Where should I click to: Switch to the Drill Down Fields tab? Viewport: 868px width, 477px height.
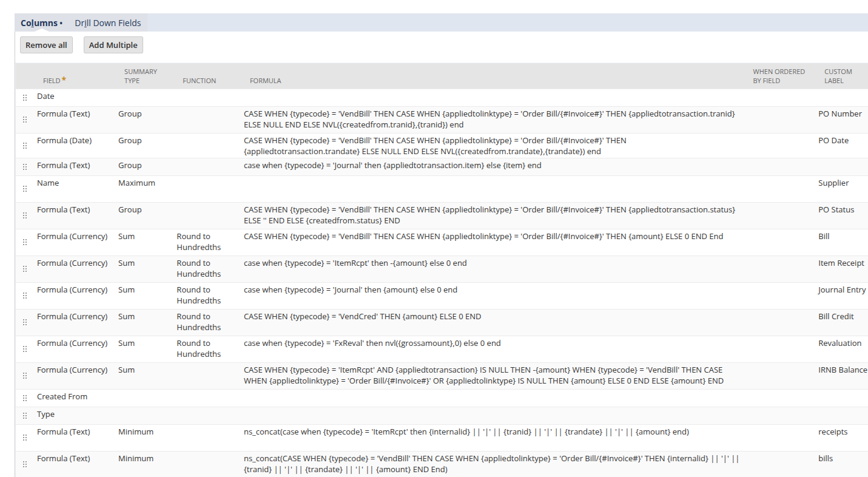click(107, 23)
